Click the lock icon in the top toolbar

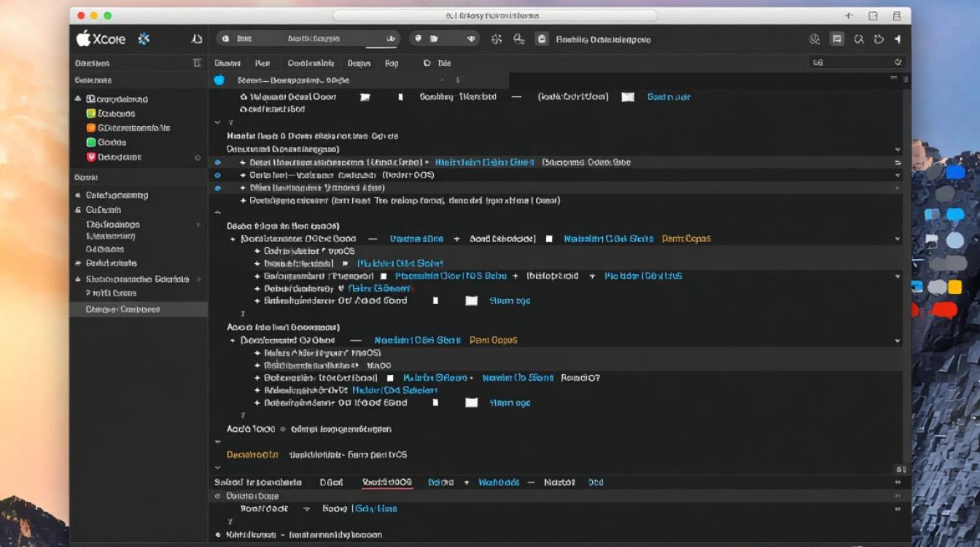coord(541,39)
